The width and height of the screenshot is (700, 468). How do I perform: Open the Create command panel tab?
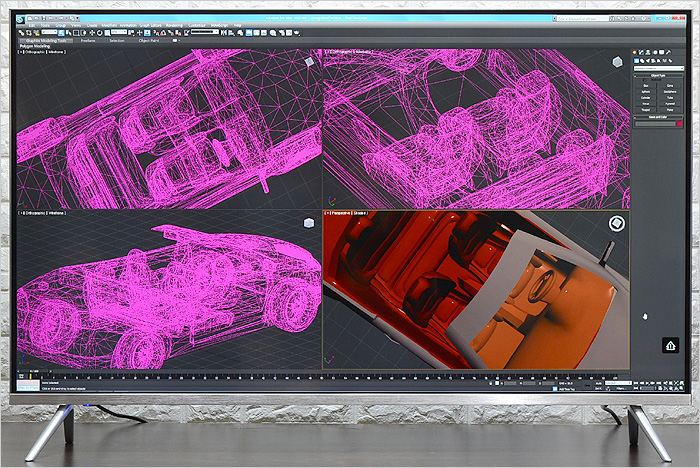636,52
